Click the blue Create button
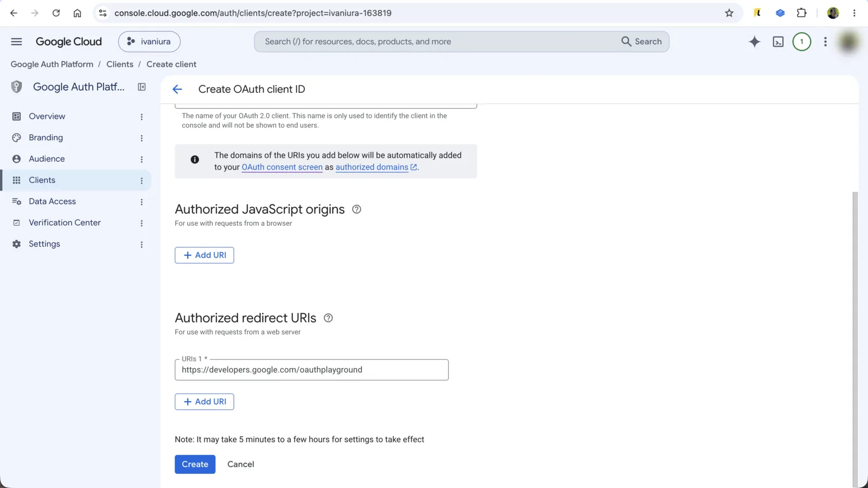Viewport: 868px width, 488px height. pyautogui.click(x=195, y=465)
